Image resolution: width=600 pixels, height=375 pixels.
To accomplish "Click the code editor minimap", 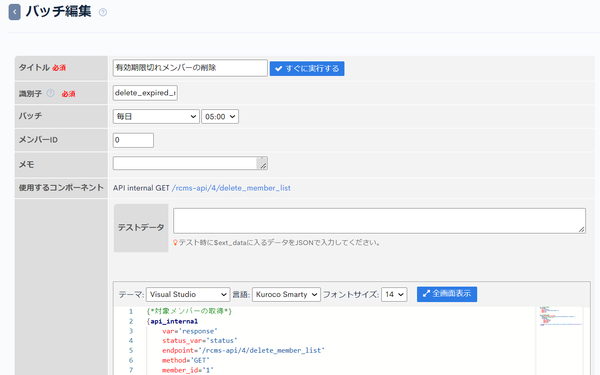I will (561, 316).
